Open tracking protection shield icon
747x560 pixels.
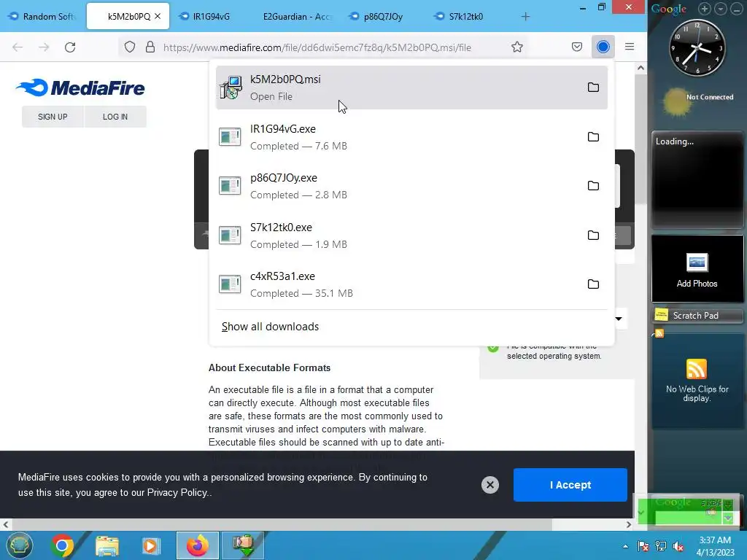[130, 47]
